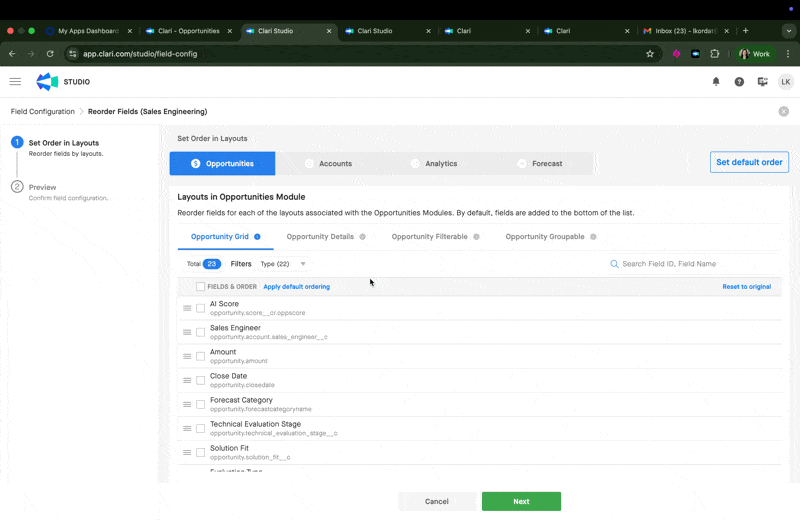The width and height of the screenshot is (800, 520).
Task: Click the info icon next to Opportunity Groupable
Action: (x=593, y=237)
